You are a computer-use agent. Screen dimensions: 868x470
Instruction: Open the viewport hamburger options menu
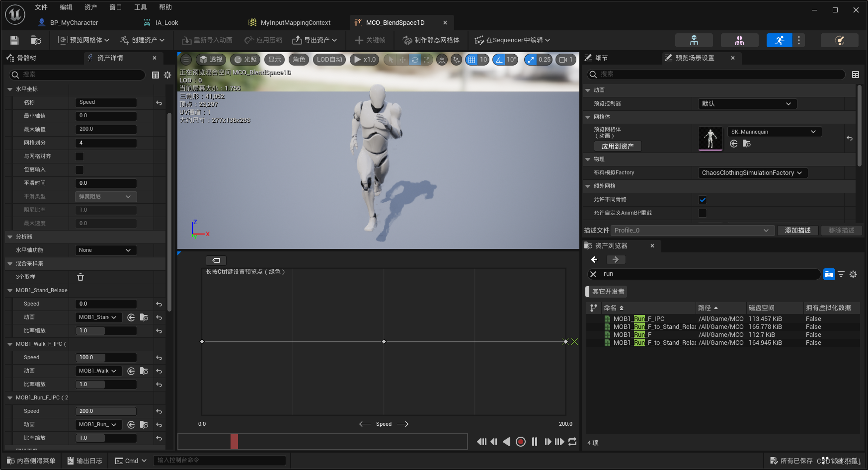tap(186, 60)
